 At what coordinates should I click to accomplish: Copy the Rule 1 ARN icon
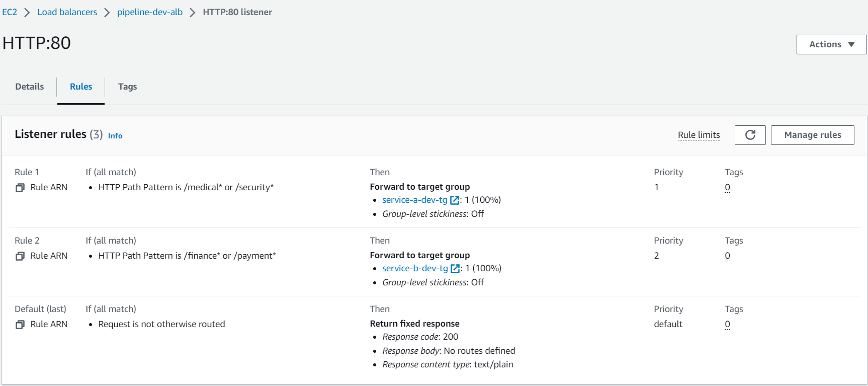(20, 188)
